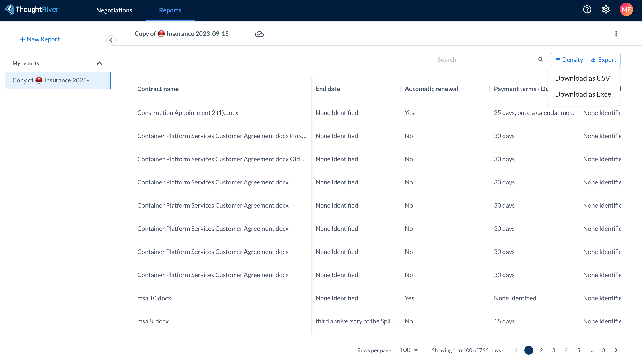Switch to the Negotiations tab
642x364 pixels.
(x=114, y=10)
